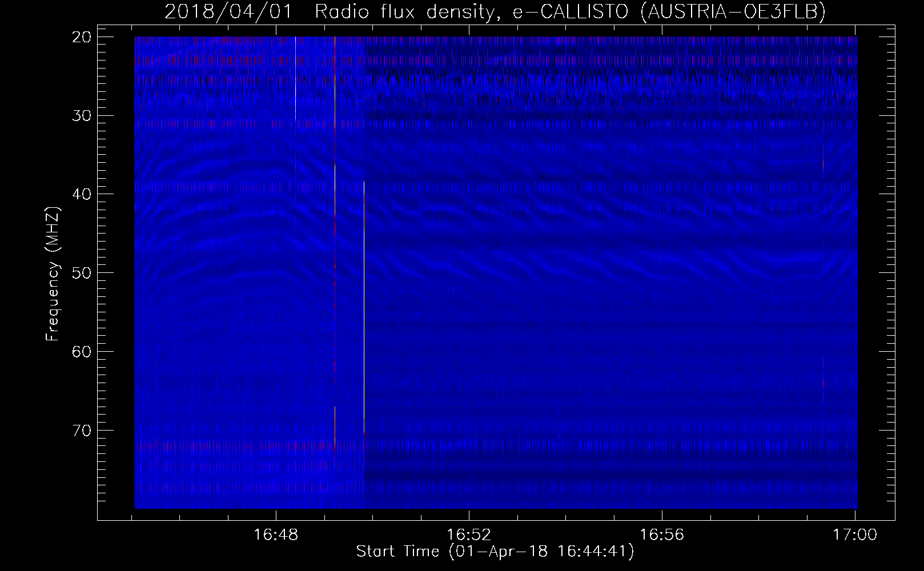Click the 'Start Time (01-Apr-18 16:44:41)' label

(495, 552)
